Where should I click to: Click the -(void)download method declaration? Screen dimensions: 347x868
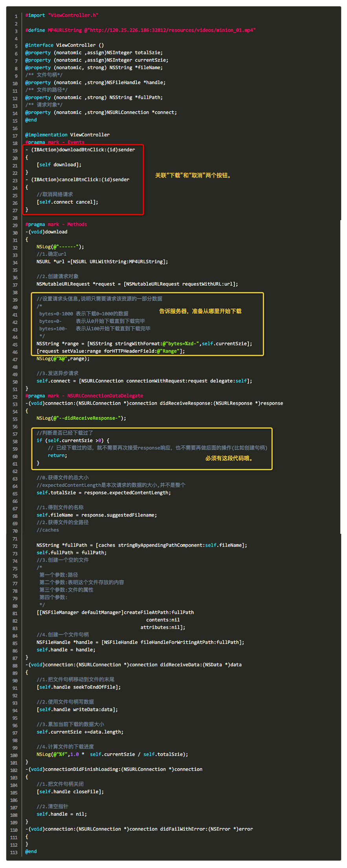pos(46,232)
